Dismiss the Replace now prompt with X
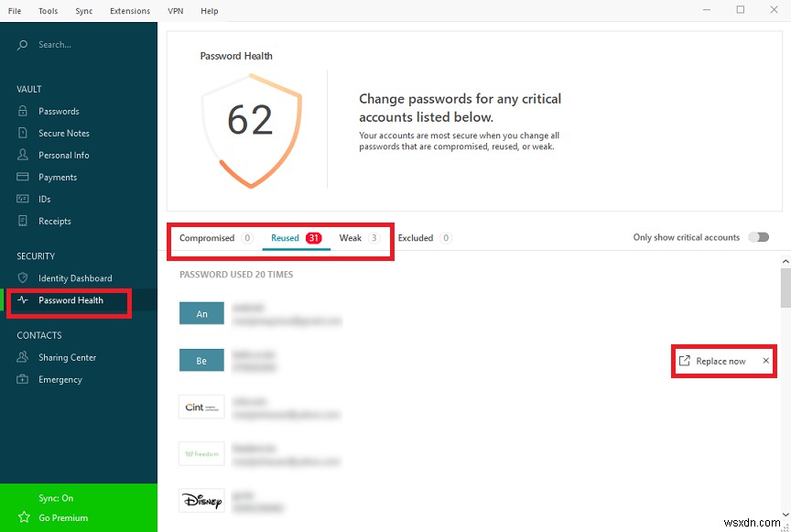Screen dimensions: 791x532 pyautogui.click(x=765, y=361)
